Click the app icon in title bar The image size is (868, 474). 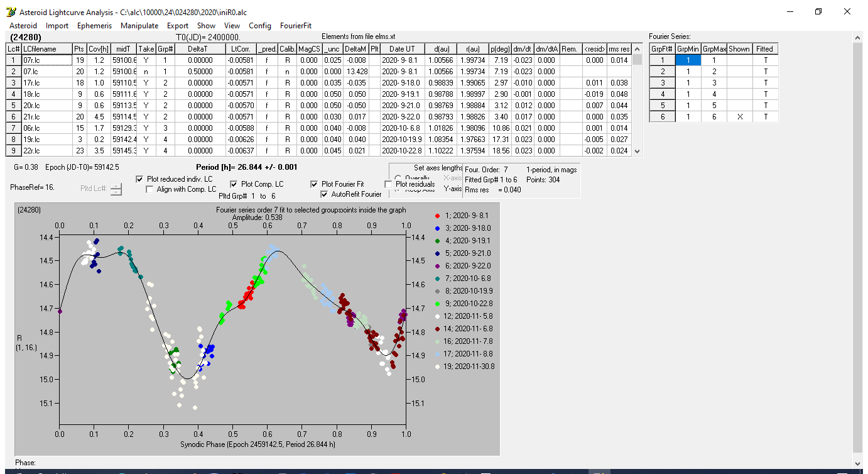click(11, 12)
